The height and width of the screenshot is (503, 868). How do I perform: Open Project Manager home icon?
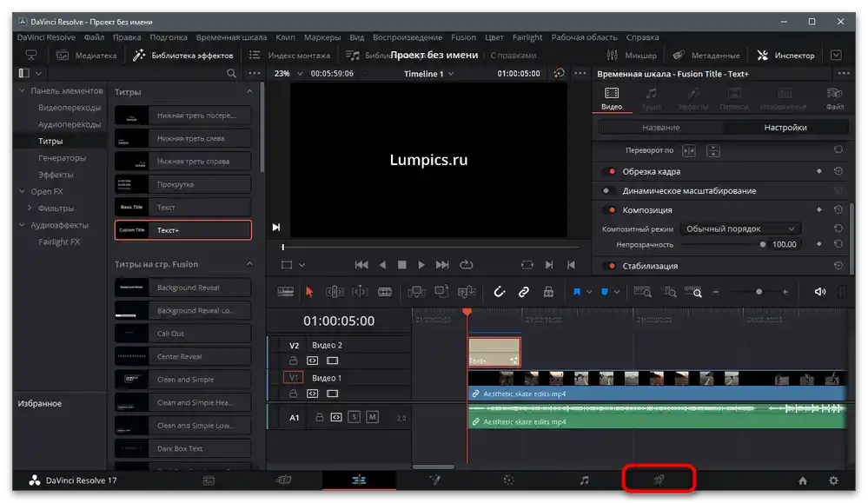(x=803, y=481)
